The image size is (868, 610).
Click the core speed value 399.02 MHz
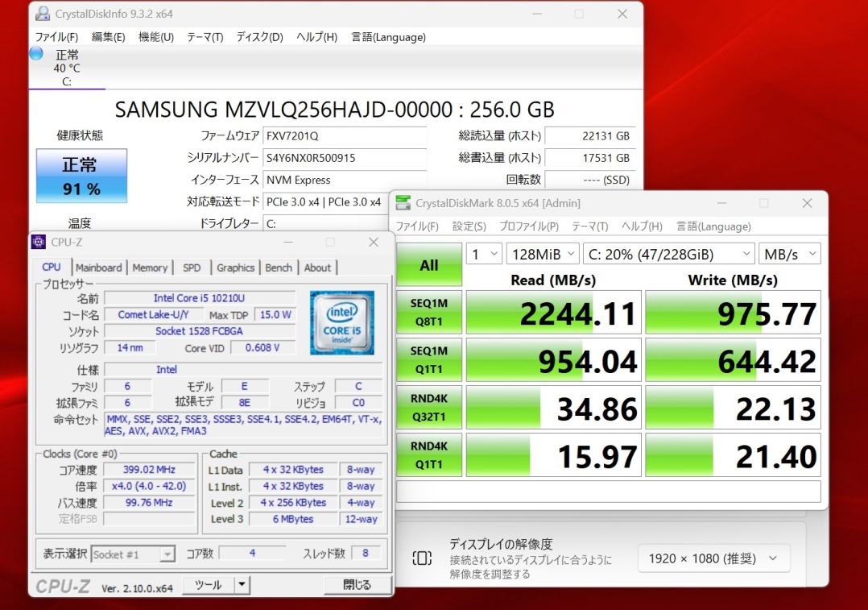coord(149,469)
